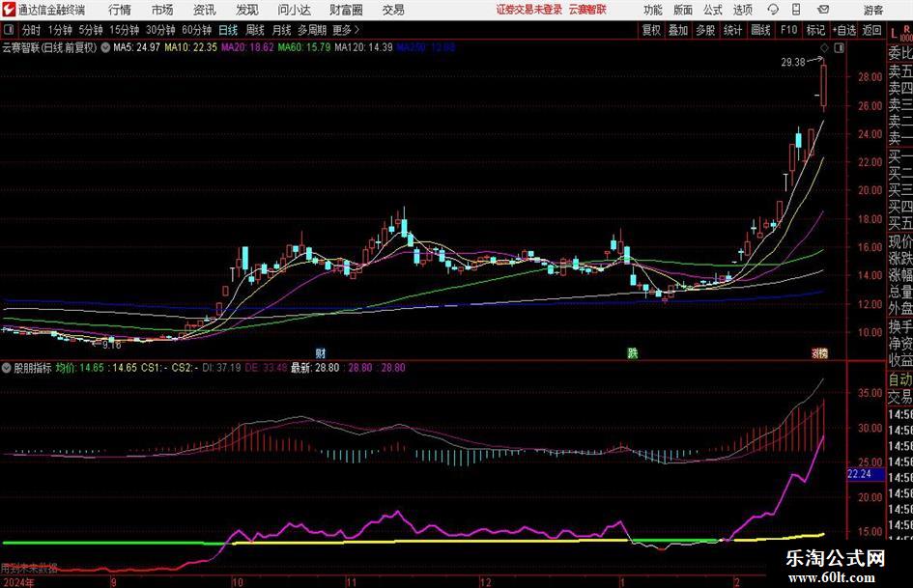Click the MA10: 22.35 label

click(x=190, y=47)
